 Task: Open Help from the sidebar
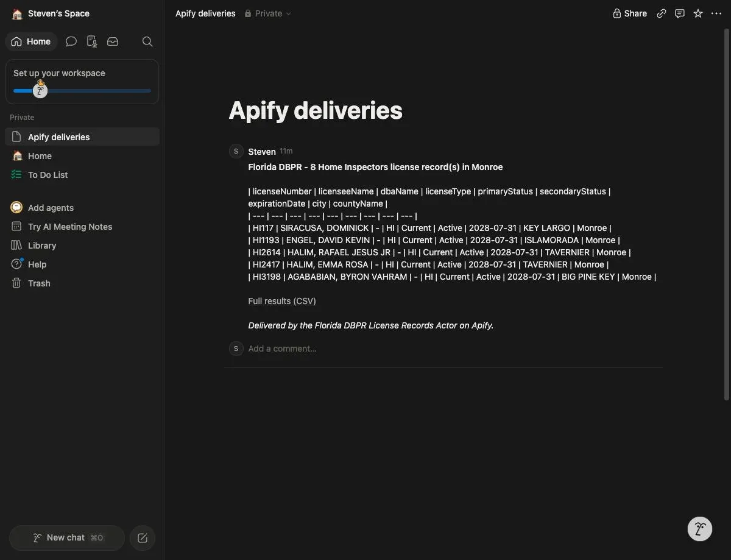point(82,264)
